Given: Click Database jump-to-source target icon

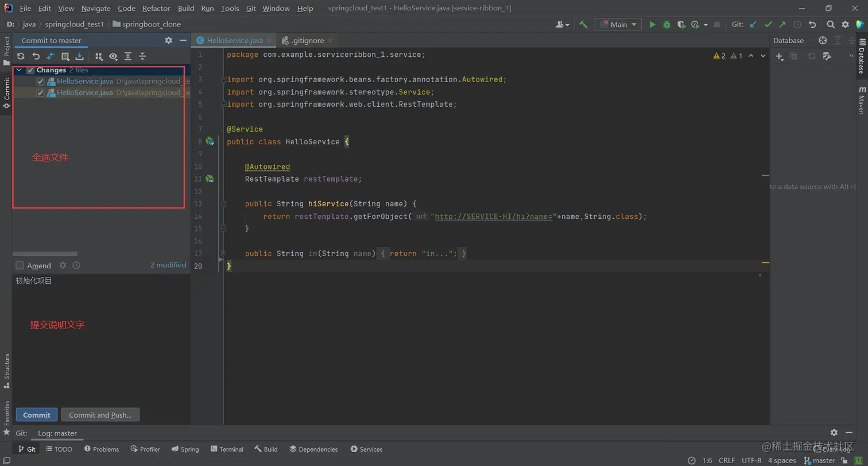Looking at the screenshot, I should [823, 40].
